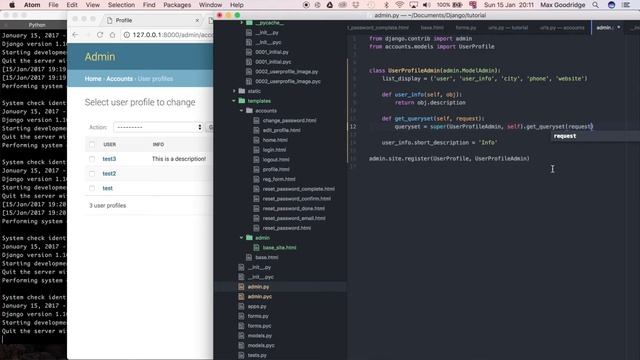The image size is (640, 360).
Task: Click file icon of change_password.html
Action: tap(256, 120)
